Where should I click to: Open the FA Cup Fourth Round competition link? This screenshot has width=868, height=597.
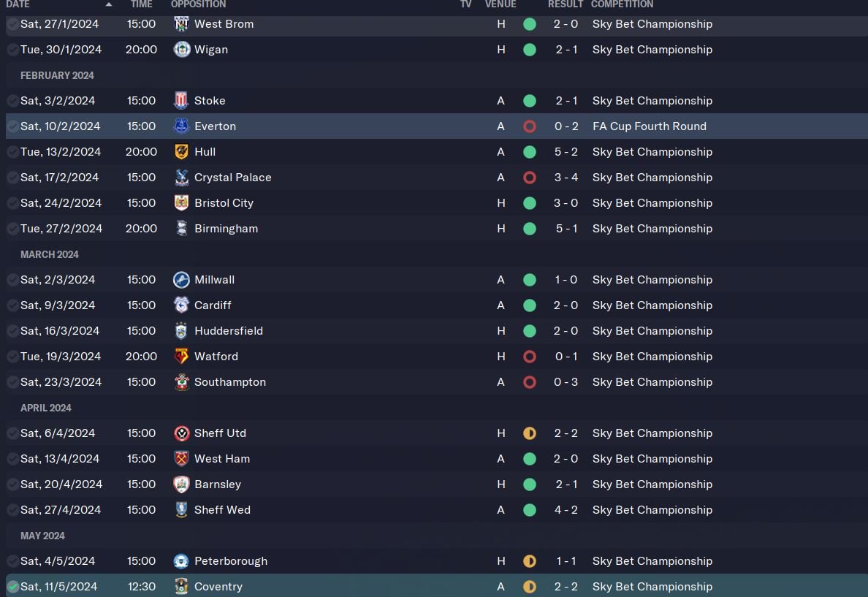tap(649, 126)
